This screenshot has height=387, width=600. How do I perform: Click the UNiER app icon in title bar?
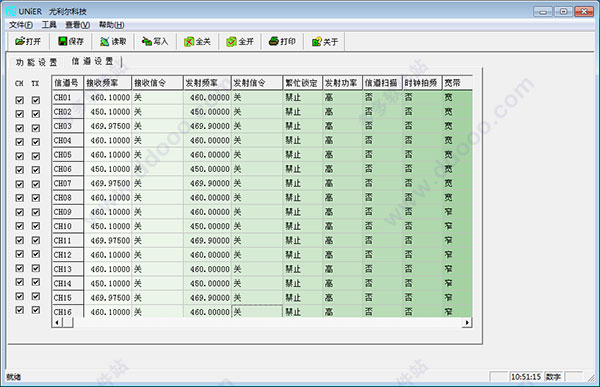[11, 11]
